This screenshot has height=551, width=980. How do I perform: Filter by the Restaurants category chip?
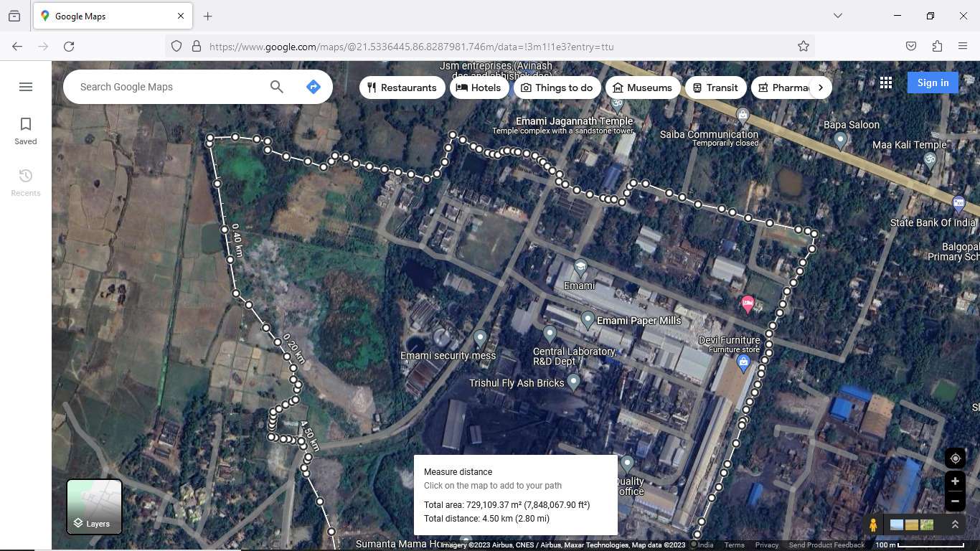coord(402,88)
